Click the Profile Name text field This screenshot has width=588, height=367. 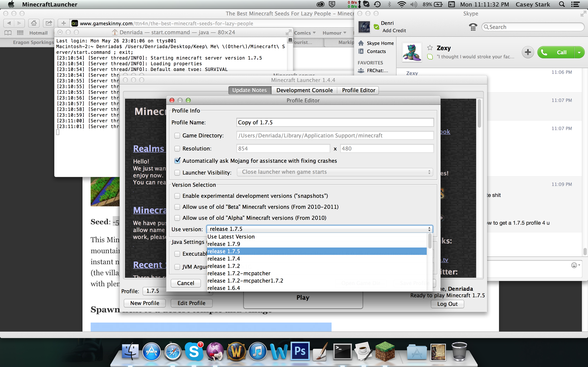(335, 123)
